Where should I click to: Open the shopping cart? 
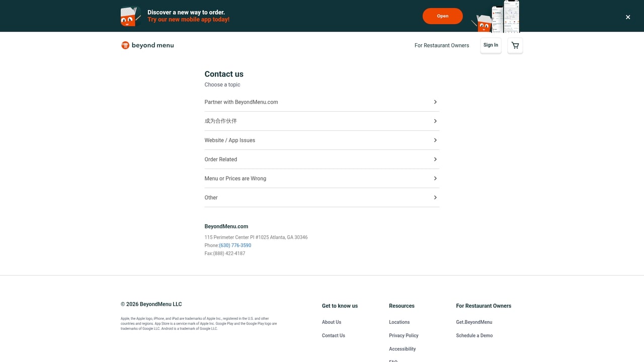(x=515, y=45)
